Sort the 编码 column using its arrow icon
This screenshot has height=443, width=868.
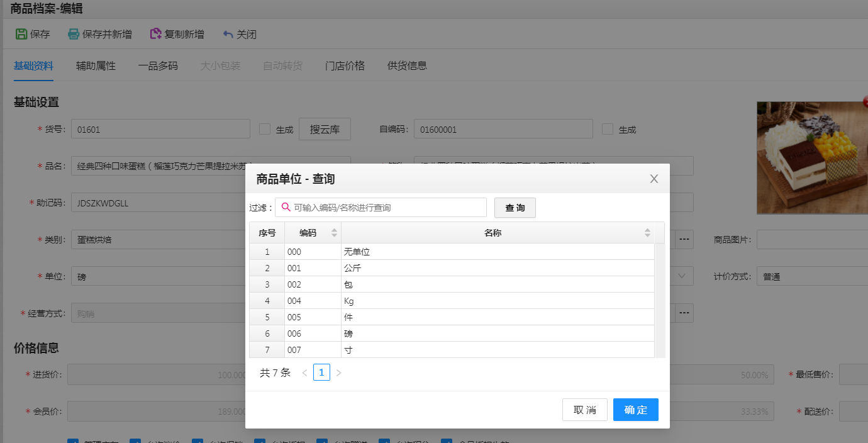(333, 232)
